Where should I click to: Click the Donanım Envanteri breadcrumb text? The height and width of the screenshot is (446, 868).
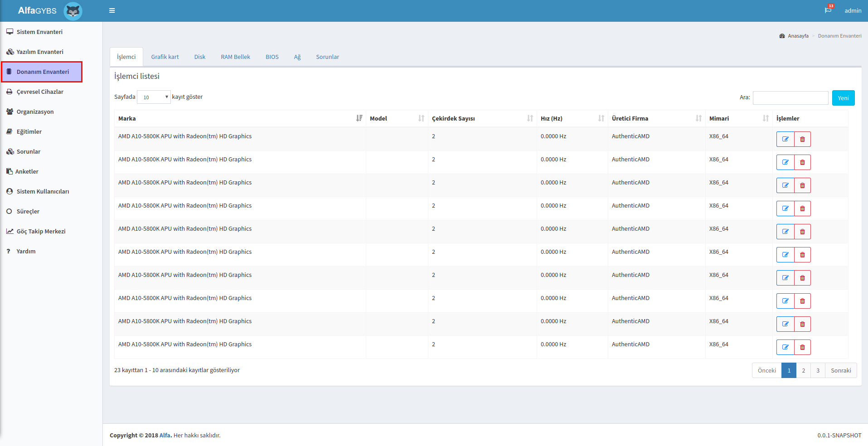tap(839, 36)
